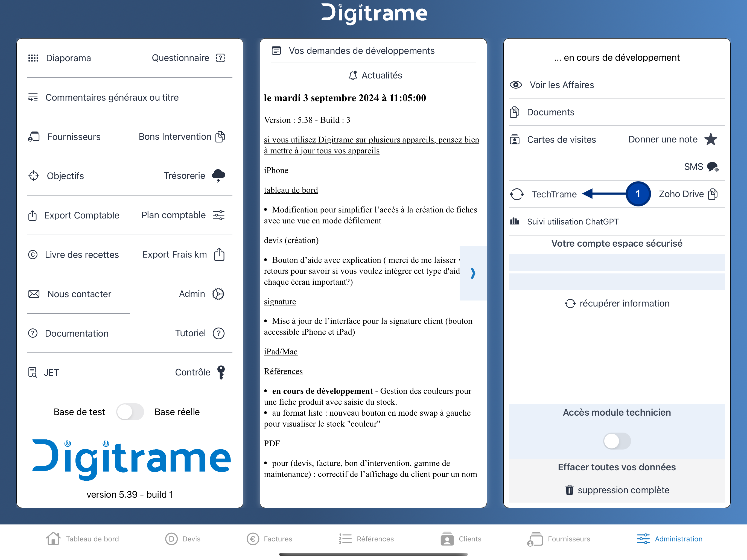Open the JET search document icon

pos(33,372)
